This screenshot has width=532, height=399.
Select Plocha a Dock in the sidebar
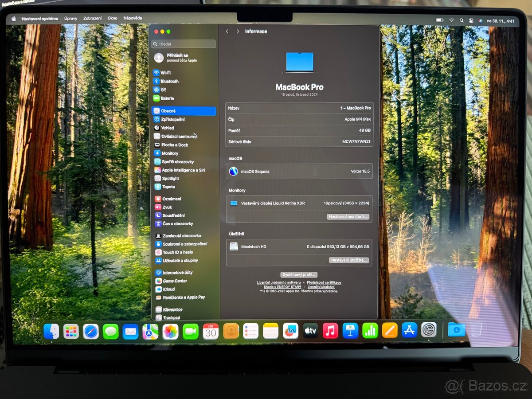pos(175,145)
